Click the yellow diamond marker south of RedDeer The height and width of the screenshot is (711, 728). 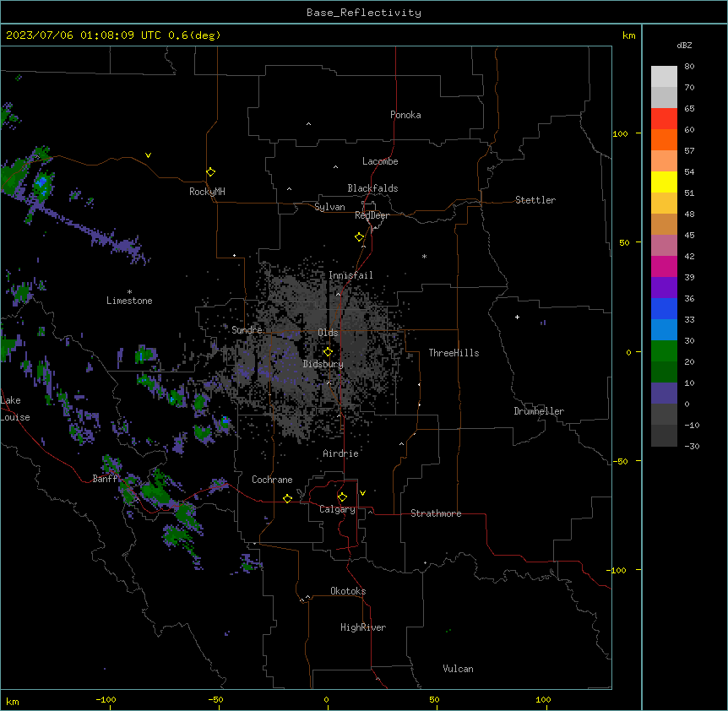(x=360, y=237)
